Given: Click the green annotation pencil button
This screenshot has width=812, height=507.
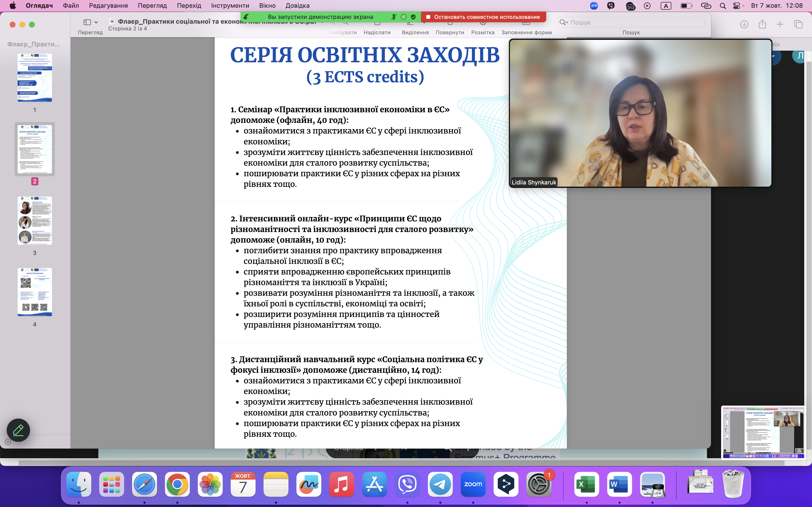Looking at the screenshot, I should [18, 430].
